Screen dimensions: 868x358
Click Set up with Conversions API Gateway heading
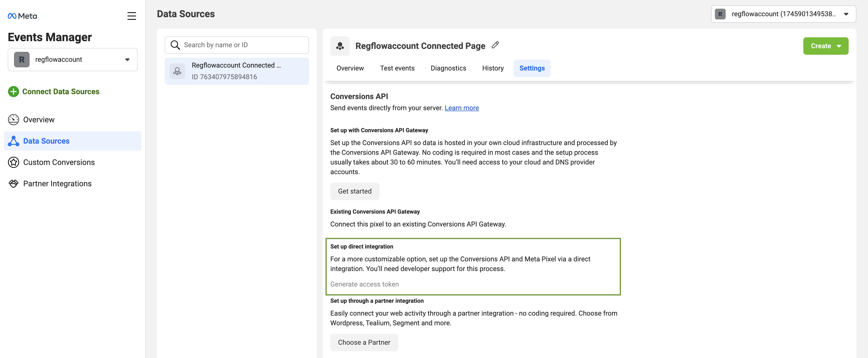[379, 130]
